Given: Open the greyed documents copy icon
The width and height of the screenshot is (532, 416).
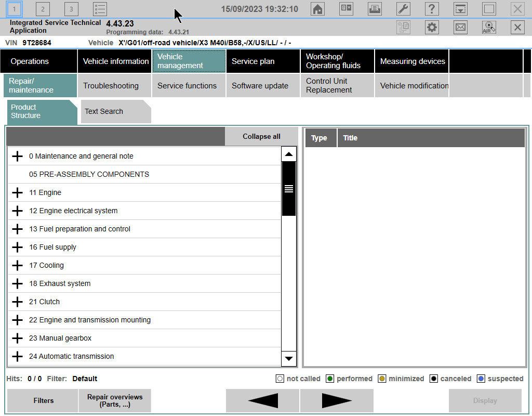Looking at the screenshot, I should point(403,27).
